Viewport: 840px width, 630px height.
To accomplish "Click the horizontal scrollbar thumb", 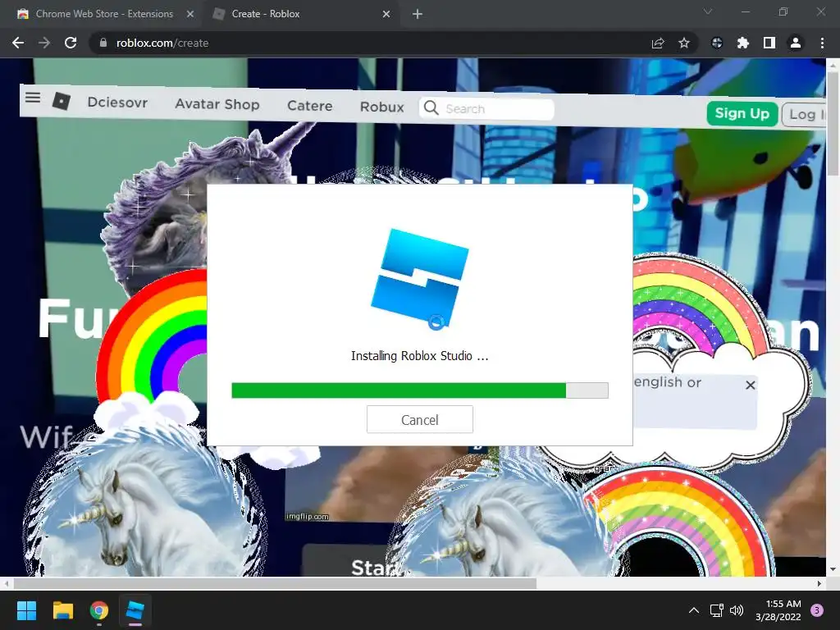I will click(275, 583).
